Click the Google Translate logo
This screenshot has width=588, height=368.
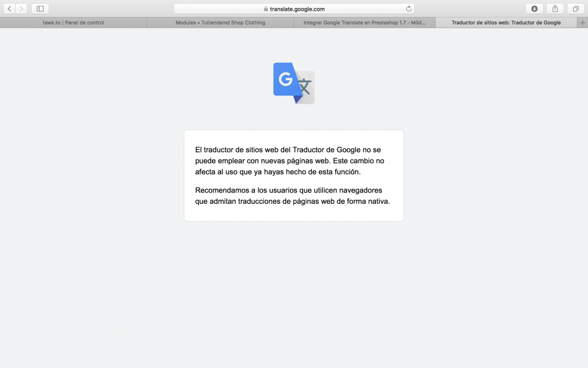point(293,83)
